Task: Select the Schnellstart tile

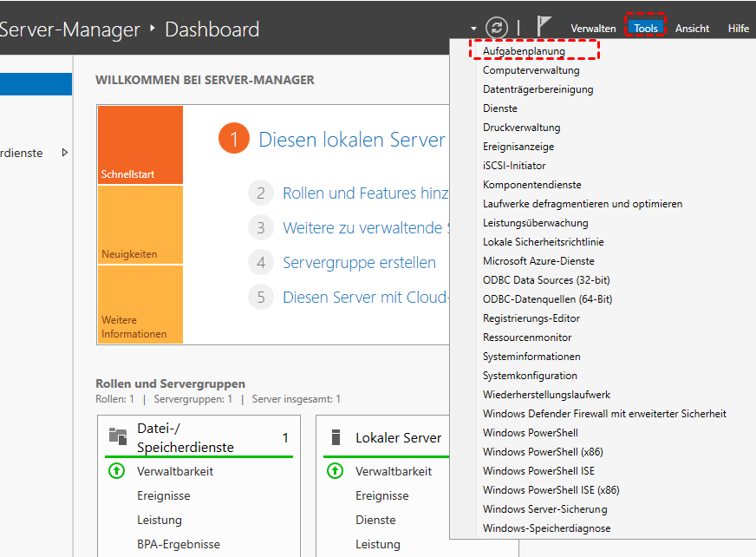Action: point(140,145)
